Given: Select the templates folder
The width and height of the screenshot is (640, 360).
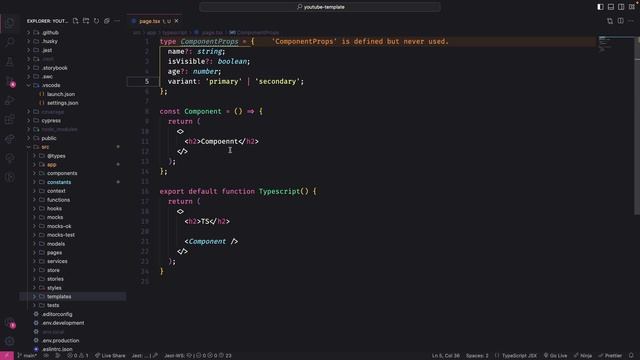Looking at the screenshot, I should coord(73,297).
